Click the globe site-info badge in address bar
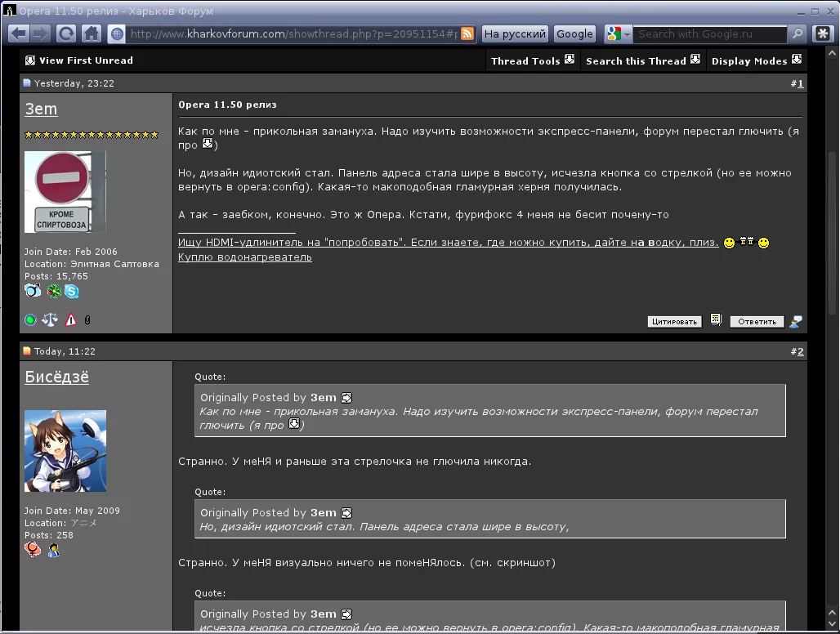The width and height of the screenshot is (840, 634). click(117, 34)
